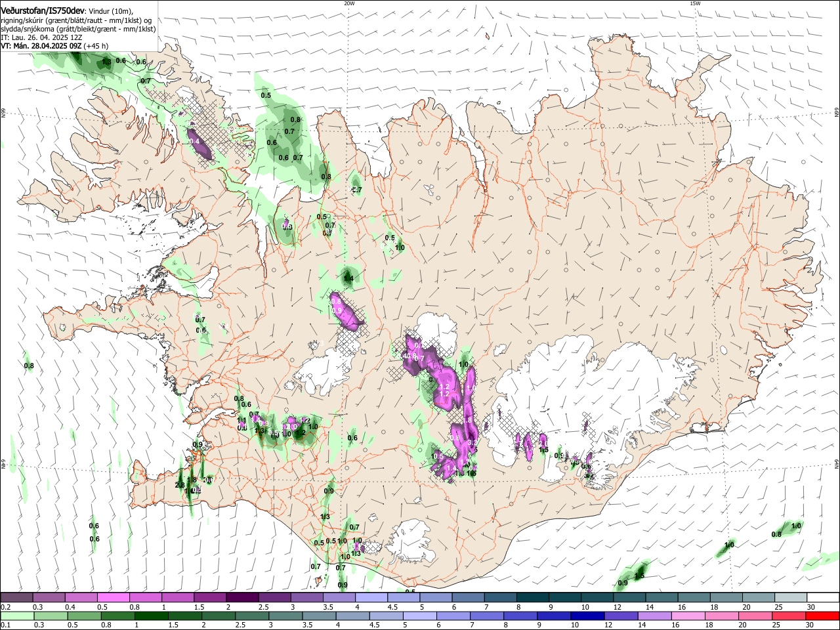Pick the lilac 14 swatch in lower legend
The image size is (840, 630).
[654, 616]
